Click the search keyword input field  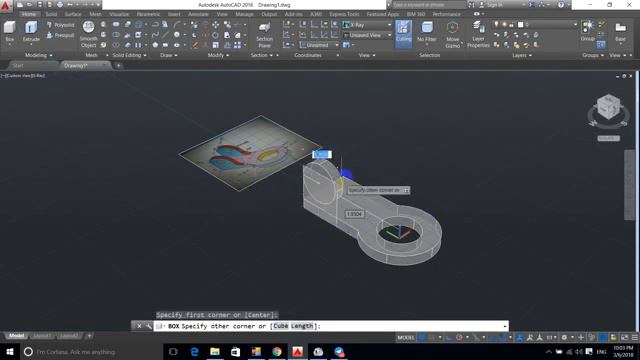429,5
